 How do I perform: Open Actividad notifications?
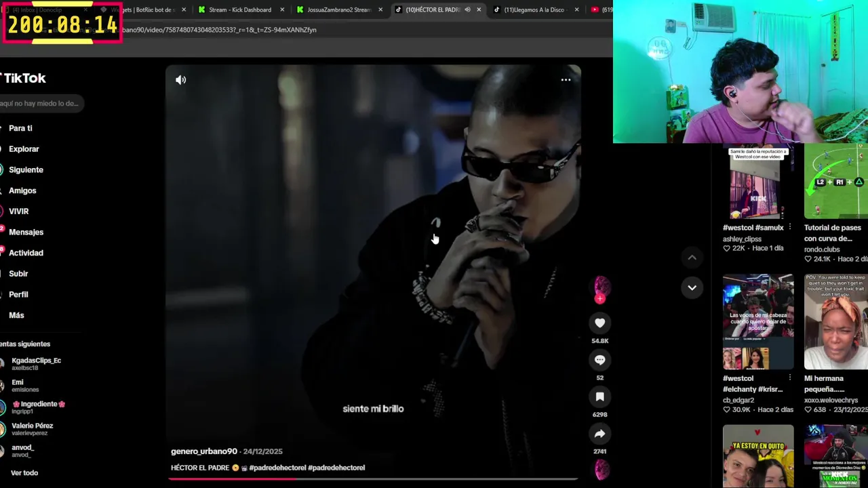[x=26, y=253]
